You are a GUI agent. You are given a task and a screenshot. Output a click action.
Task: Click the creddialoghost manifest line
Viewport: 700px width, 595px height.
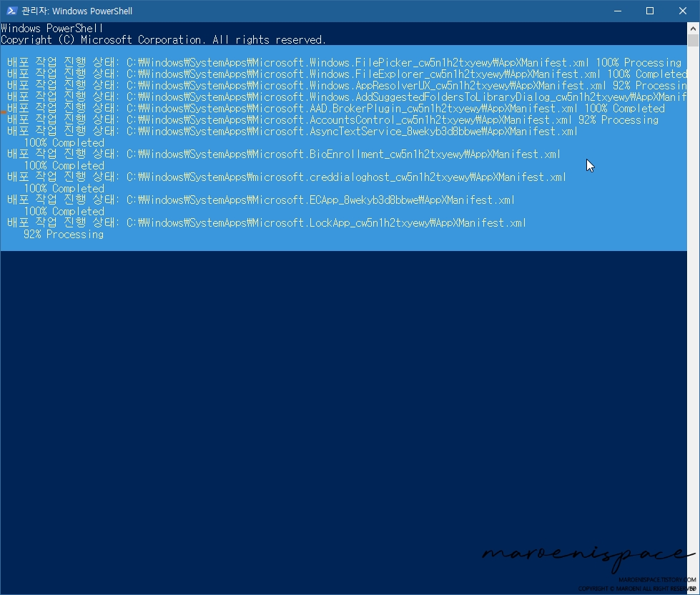(x=287, y=177)
